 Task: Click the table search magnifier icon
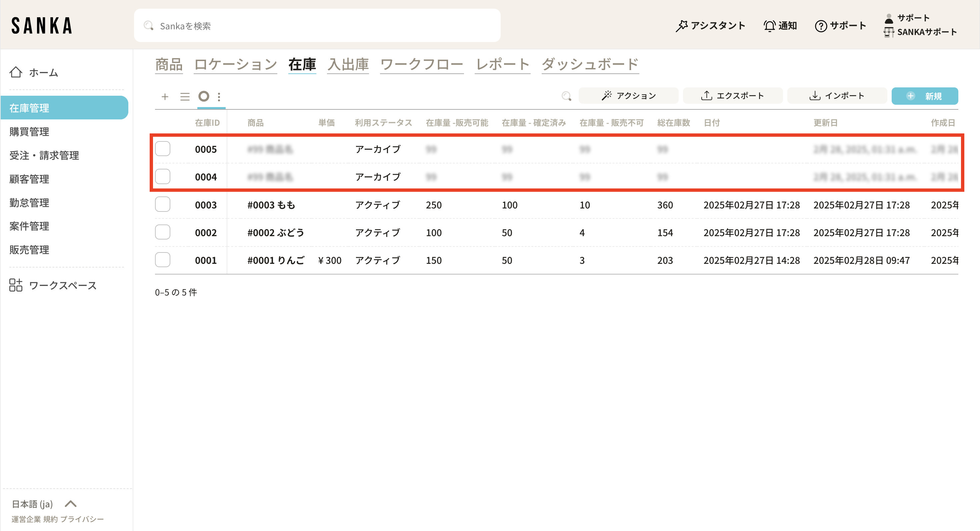[566, 96]
